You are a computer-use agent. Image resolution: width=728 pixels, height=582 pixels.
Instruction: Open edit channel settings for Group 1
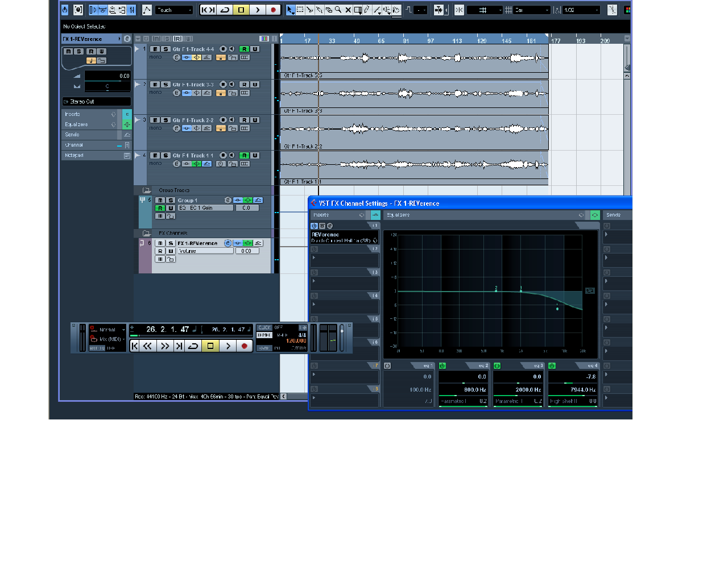click(227, 200)
